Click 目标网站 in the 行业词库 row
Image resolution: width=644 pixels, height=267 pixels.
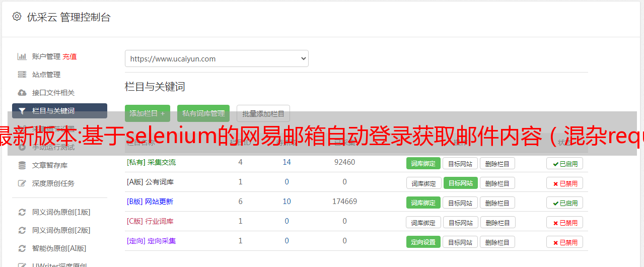tap(461, 222)
